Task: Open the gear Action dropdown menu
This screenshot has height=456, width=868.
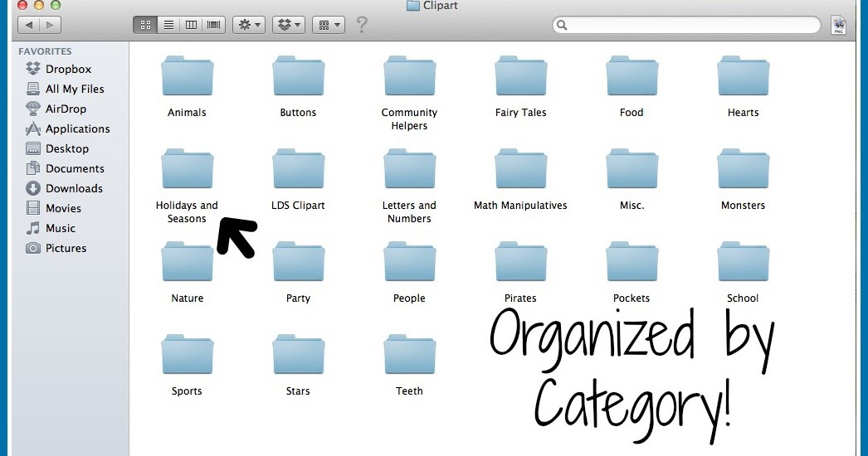Action: [249, 25]
